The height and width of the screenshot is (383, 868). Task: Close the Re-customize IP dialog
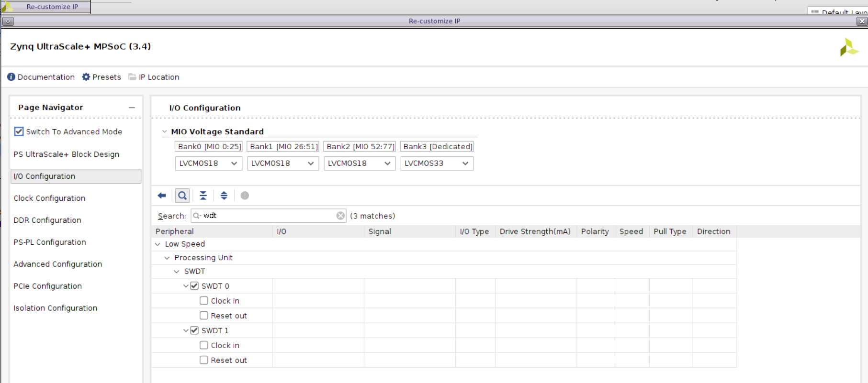(x=862, y=21)
